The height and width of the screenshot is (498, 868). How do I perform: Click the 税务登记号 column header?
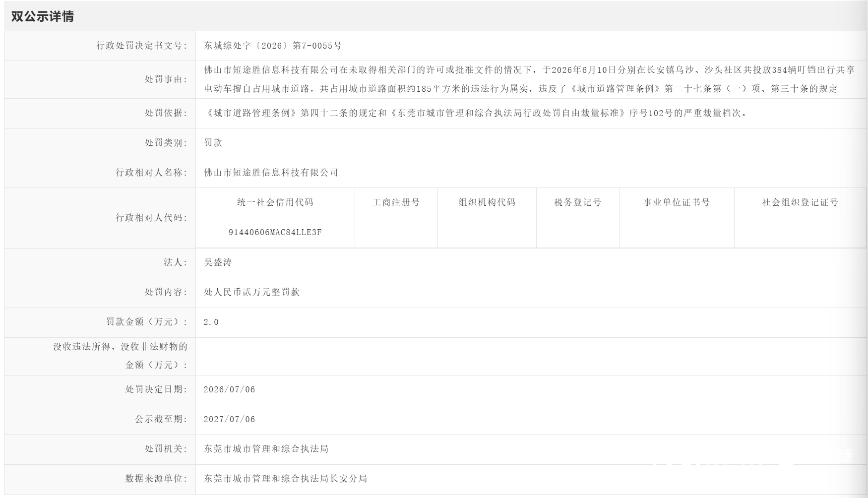coord(578,202)
